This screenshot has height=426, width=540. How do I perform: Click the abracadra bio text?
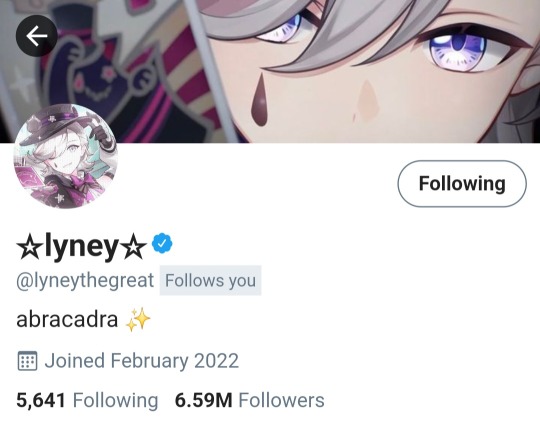(67, 319)
